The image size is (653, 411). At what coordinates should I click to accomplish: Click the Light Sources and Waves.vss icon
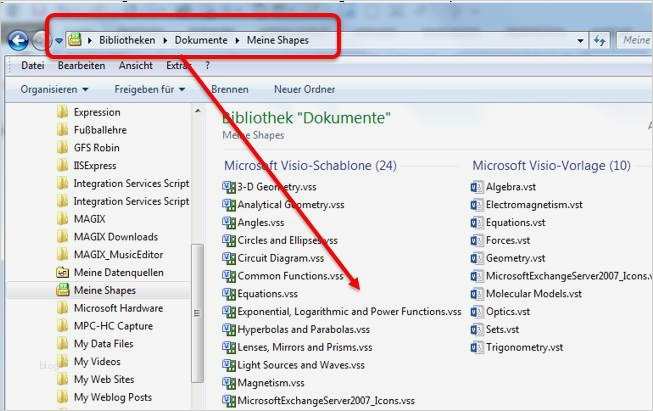point(229,365)
